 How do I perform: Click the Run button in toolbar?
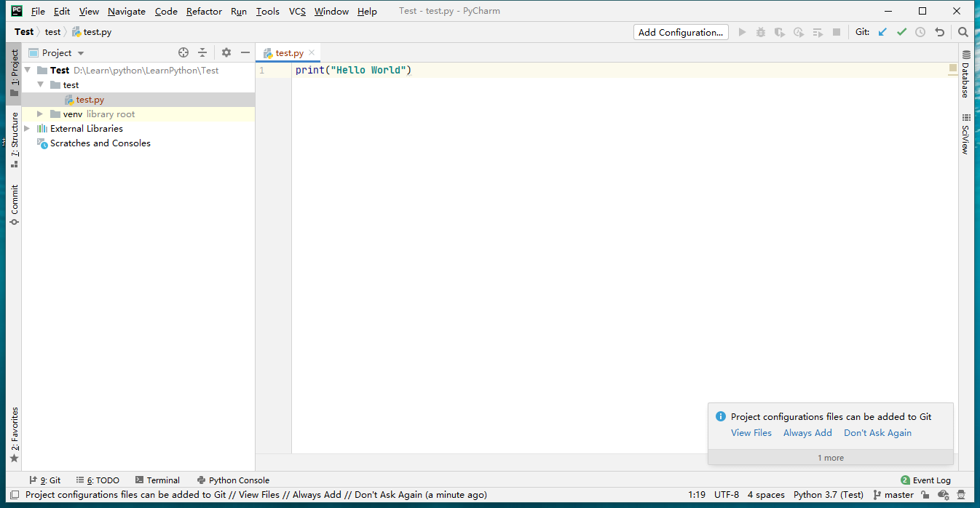coord(743,32)
